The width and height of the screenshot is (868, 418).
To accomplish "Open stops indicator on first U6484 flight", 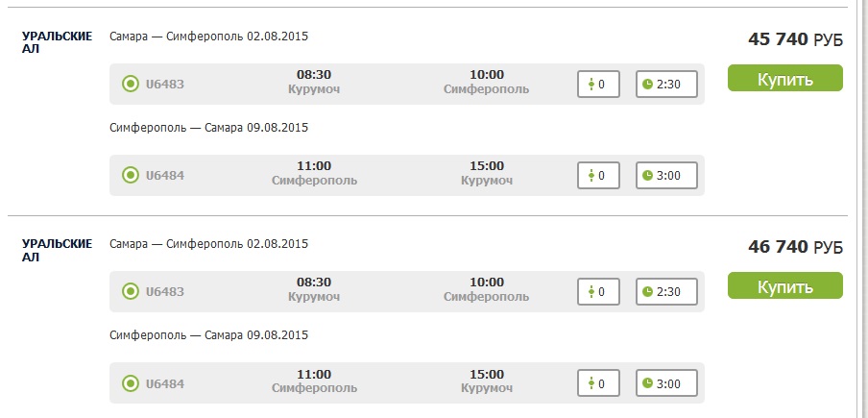I will click(x=598, y=176).
